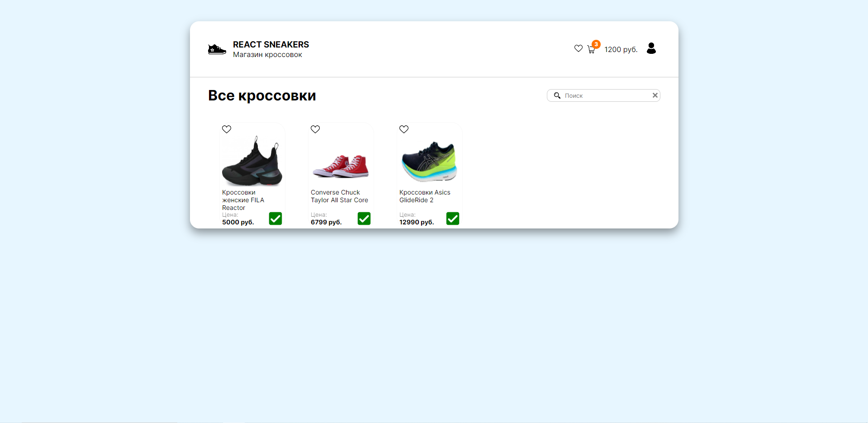Click the Converse Chuck Taylor All Star Core name
Image resolution: width=868 pixels, height=423 pixels.
coord(339,196)
